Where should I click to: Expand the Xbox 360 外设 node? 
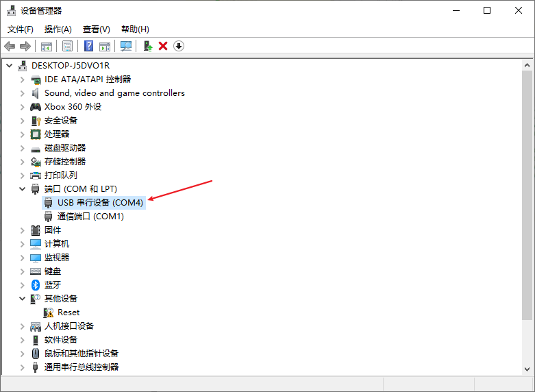(23, 107)
